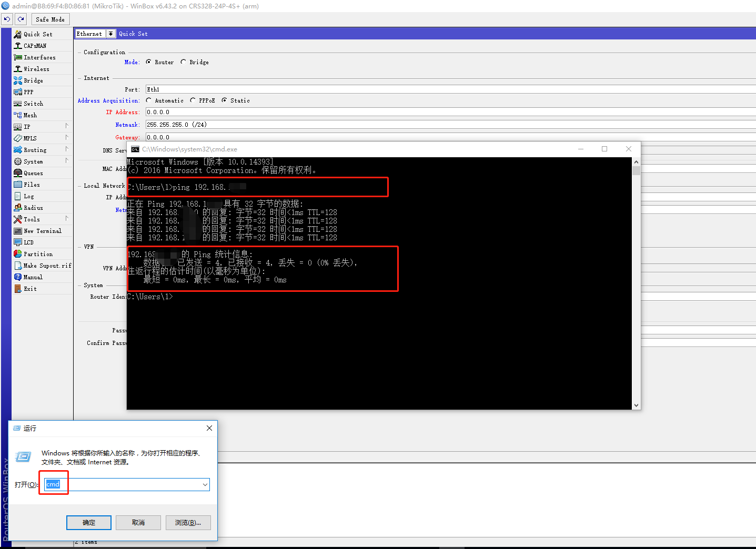This screenshot has height=549, width=756.
Task: Select Bridge mode radio button
Action: 183,62
